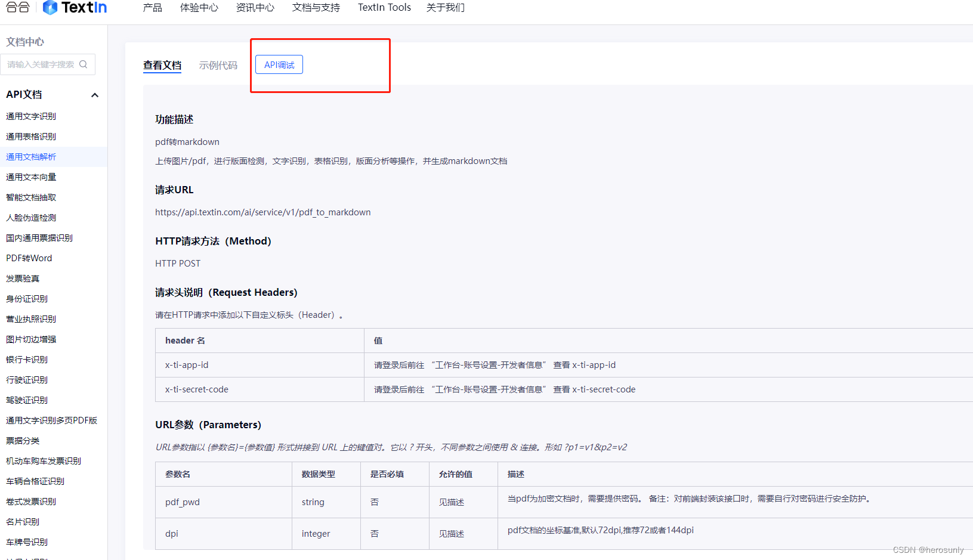Open 营业执照识别 in sidebar
This screenshot has width=973, height=560.
31,319
